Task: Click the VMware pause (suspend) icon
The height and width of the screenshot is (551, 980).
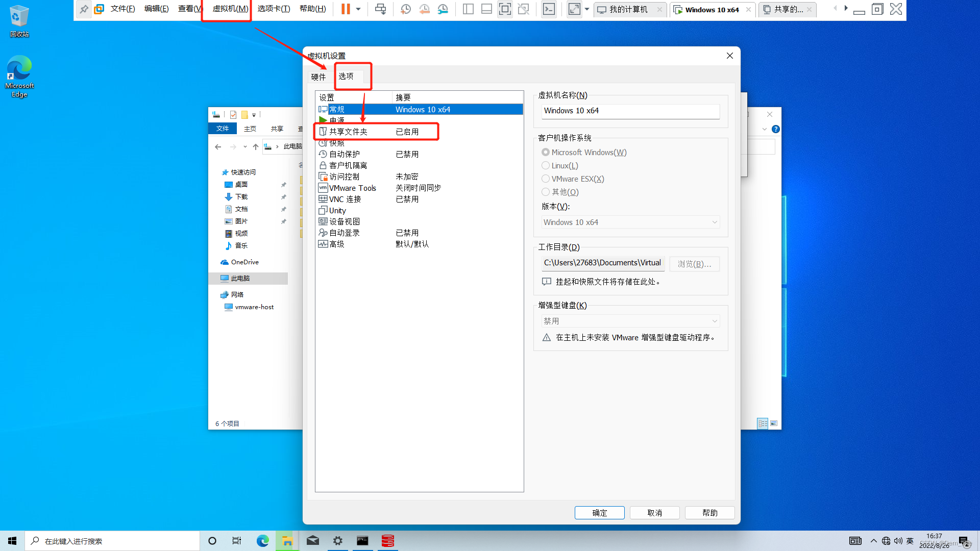Action: pyautogui.click(x=346, y=9)
